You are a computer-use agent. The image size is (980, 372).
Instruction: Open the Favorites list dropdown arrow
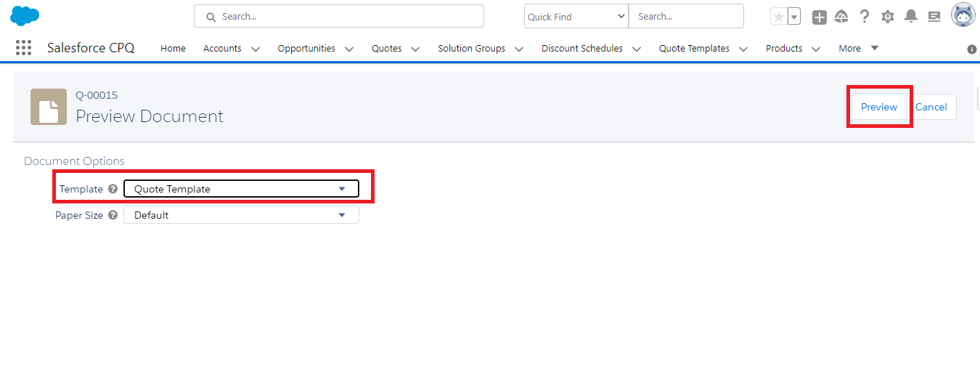pos(794,17)
